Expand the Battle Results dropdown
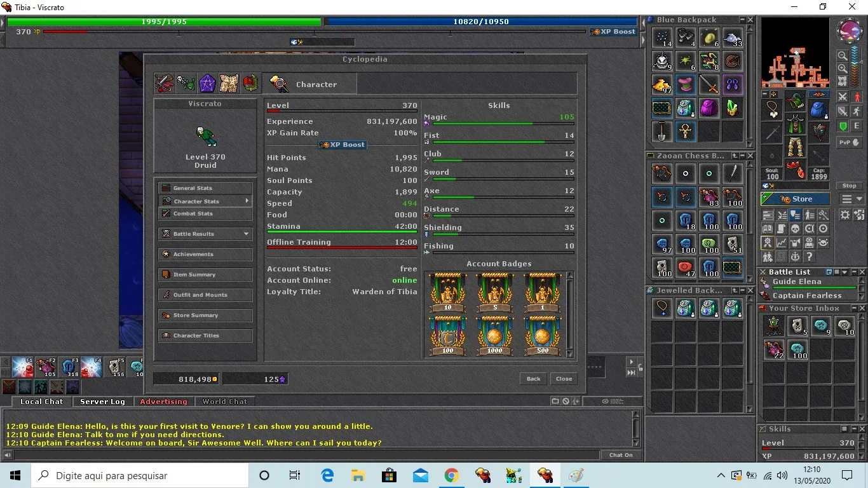This screenshot has height=488, width=868. pyautogui.click(x=246, y=234)
